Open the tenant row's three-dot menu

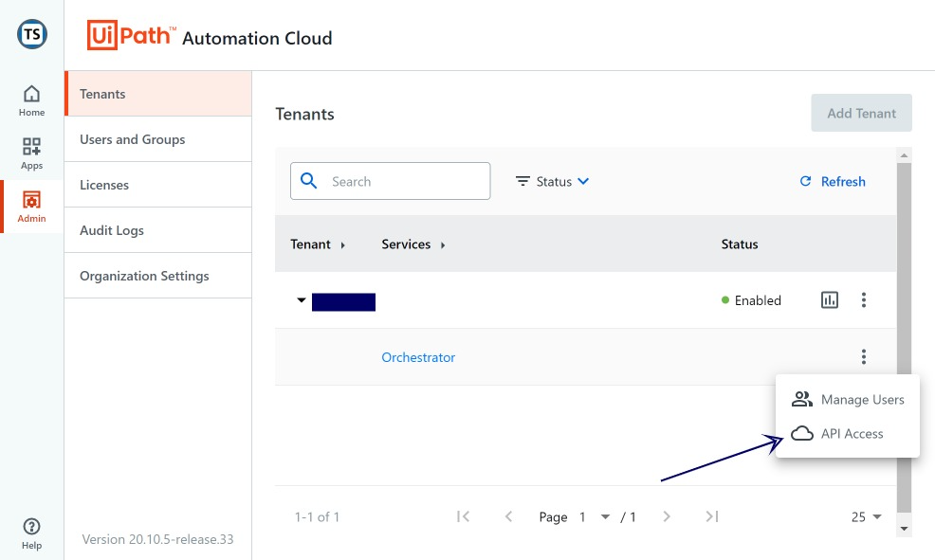864,299
